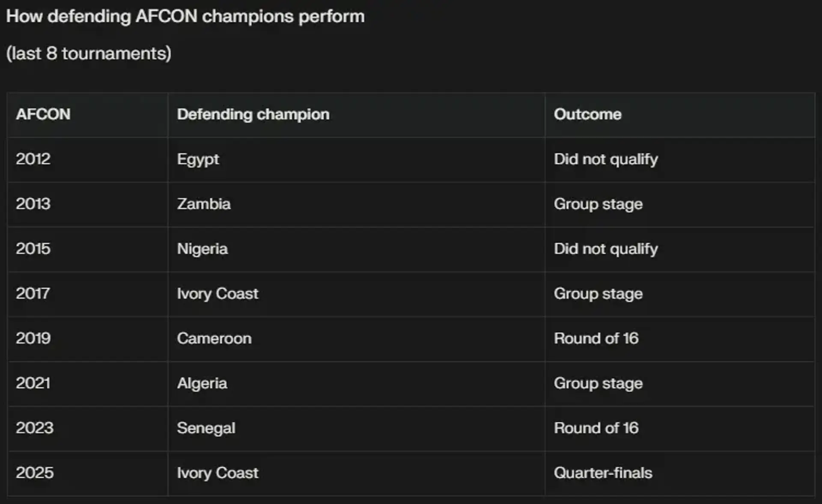Click the Quarter-finals outcome cell
This screenshot has width=822, height=504.
pos(603,473)
